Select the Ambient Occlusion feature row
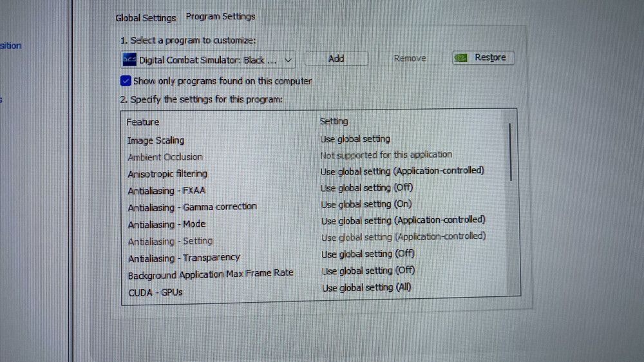 pos(165,157)
